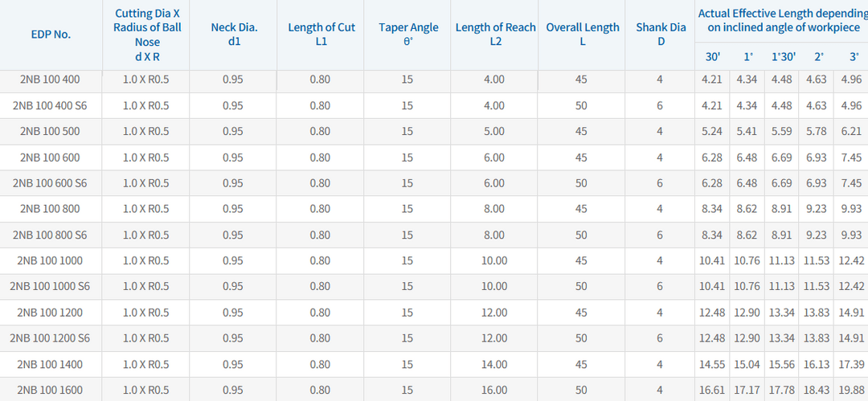The image size is (868, 401).
Task: Select the 19.88 effective length cell
Action: pyautogui.click(x=851, y=390)
